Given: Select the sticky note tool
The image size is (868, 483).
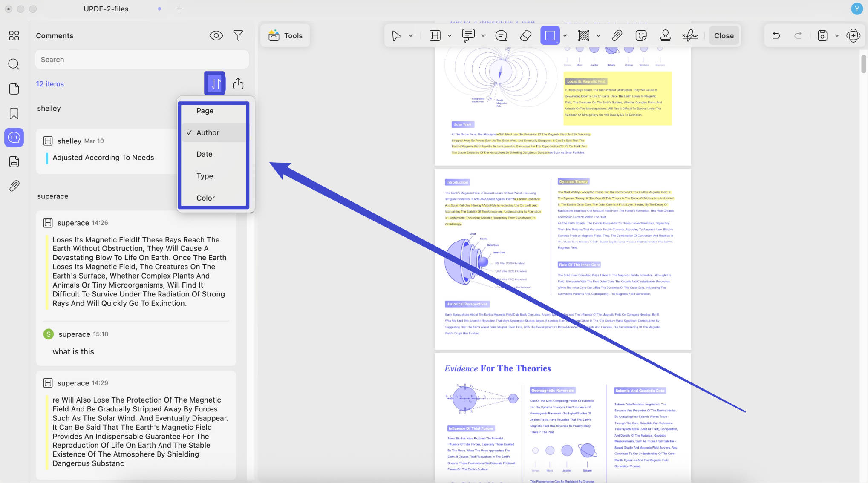Looking at the screenshot, I should (502, 36).
